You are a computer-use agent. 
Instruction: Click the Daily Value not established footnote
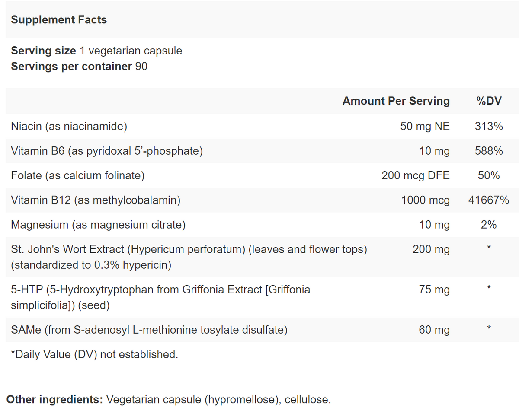coord(94,354)
